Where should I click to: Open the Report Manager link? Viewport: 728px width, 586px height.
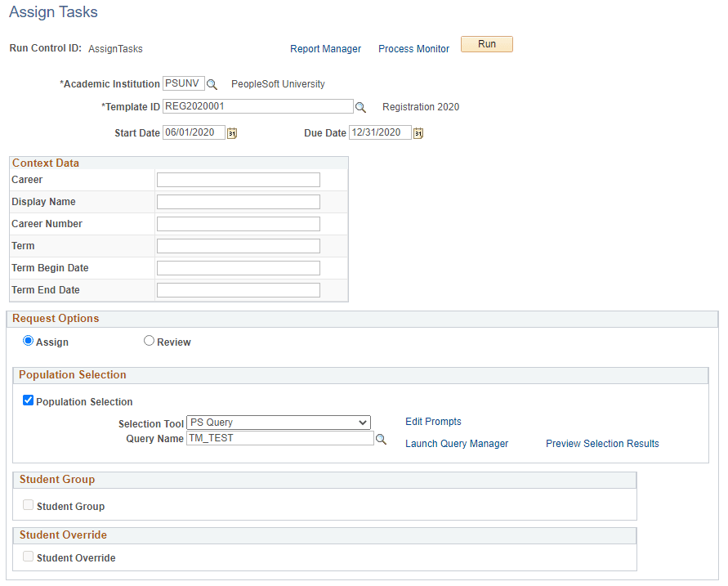[325, 49]
